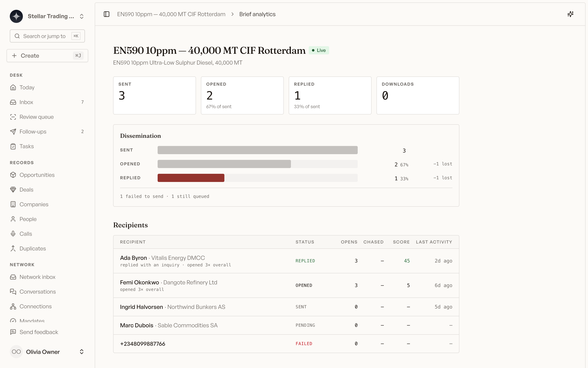Open Network inbox tray icon
588x368 pixels.
pos(13,277)
